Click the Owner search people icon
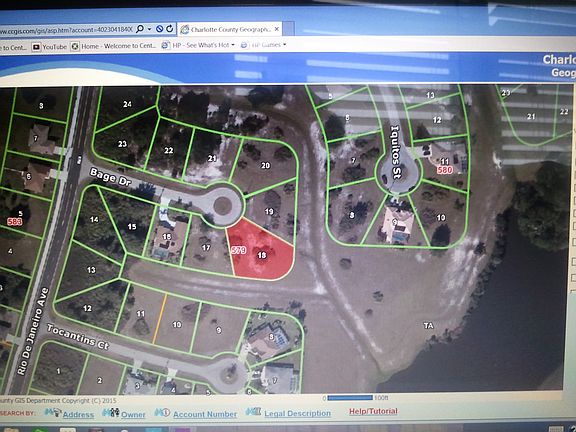Screen dimensions: 576x432 coord(110,413)
